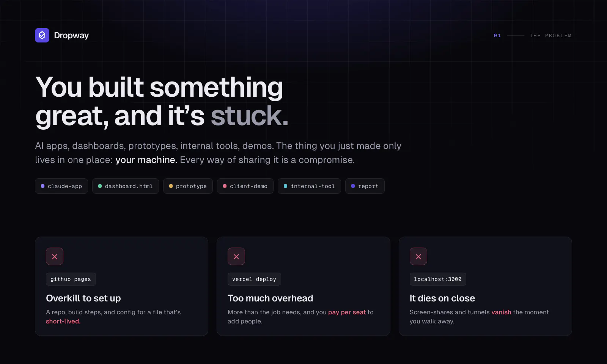Click the red X icon above localhost:3000
Viewport: 607px width, 364px height.
pyautogui.click(x=418, y=257)
